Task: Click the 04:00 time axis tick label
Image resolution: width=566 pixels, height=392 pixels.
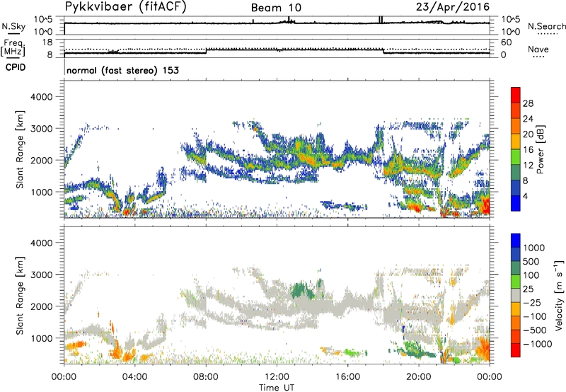Action: point(134,377)
